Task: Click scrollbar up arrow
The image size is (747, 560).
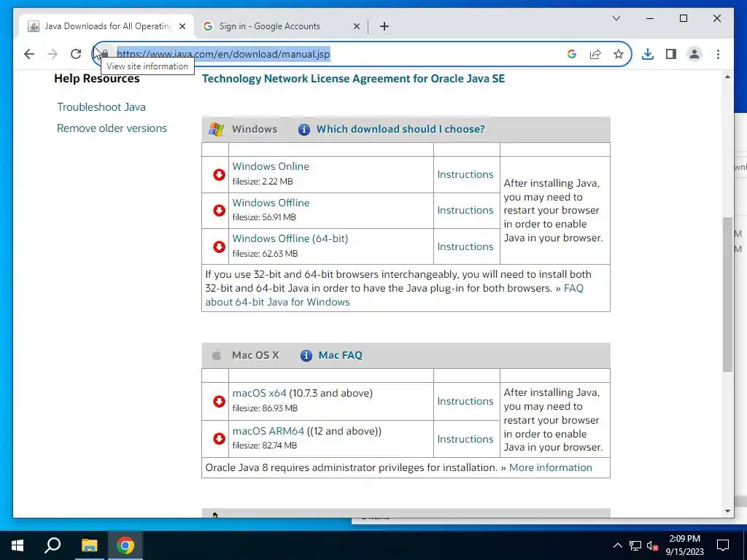Action: [727, 77]
